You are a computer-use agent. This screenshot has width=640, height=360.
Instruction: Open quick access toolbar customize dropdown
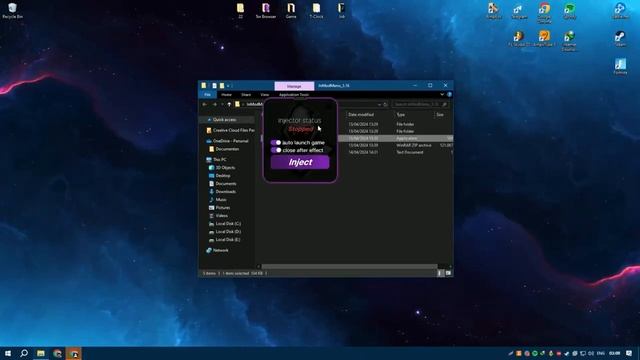click(x=228, y=86)
